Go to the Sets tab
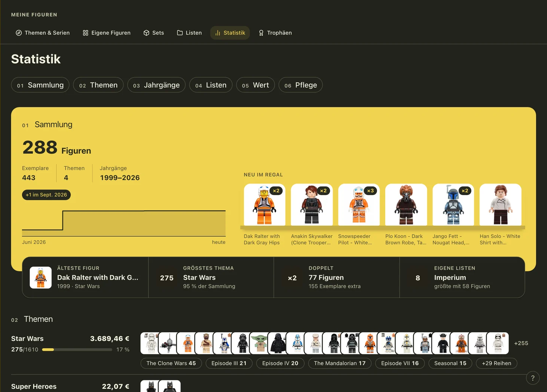The image size is (547, 392). pyautogui.click(x=154, y=33)
